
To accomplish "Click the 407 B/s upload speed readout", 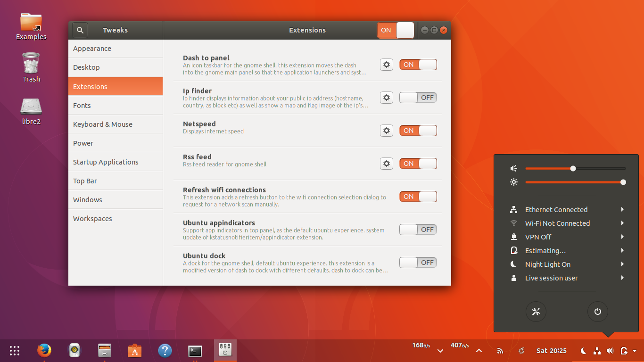I will pyautogui.click(x=460, y=346).
